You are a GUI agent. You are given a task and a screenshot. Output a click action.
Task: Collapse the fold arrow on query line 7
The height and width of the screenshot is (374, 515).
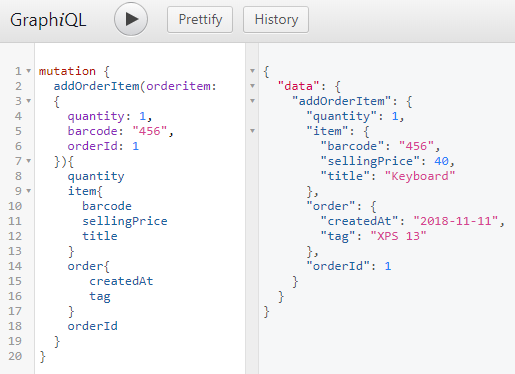pyautogui.click(x=29, y=161)
